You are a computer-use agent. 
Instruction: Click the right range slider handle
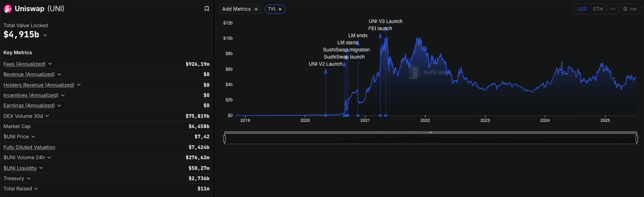636,139
